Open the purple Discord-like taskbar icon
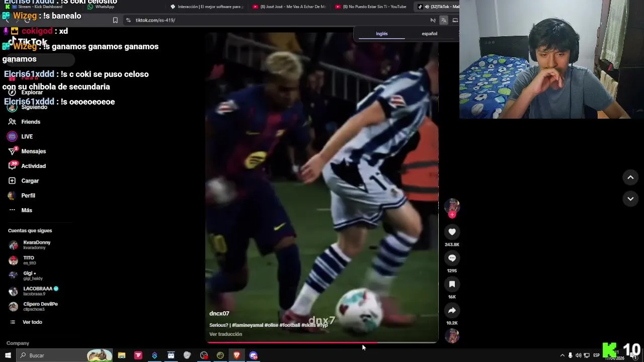 point(254,355)
